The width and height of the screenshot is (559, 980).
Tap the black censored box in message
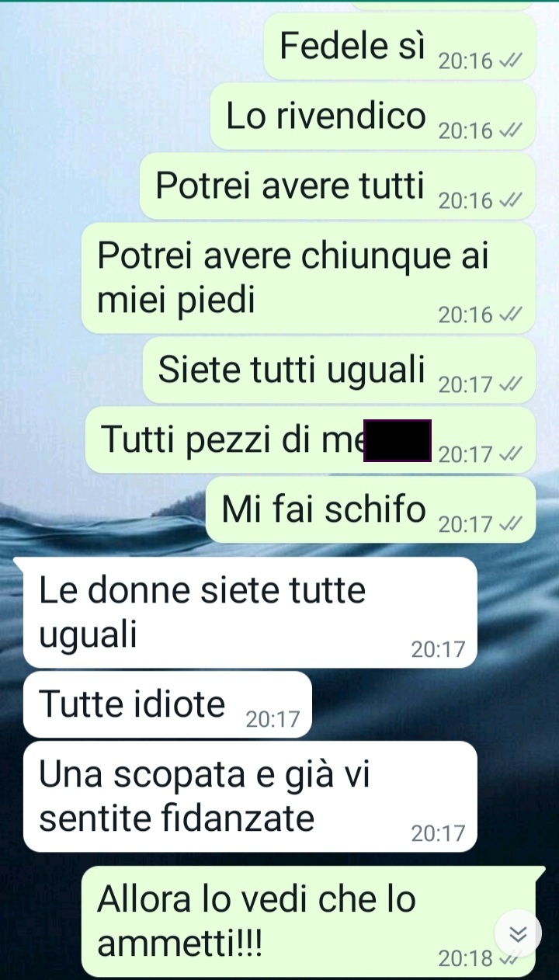(398, 440)
